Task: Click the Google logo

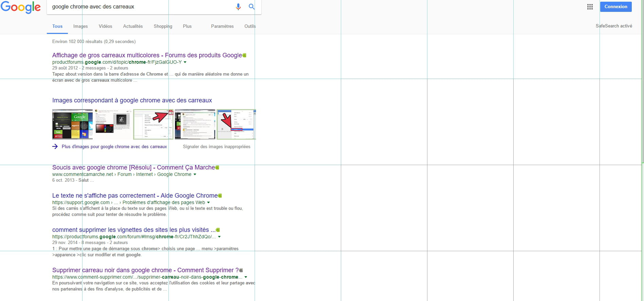Action: coord(21,7)
